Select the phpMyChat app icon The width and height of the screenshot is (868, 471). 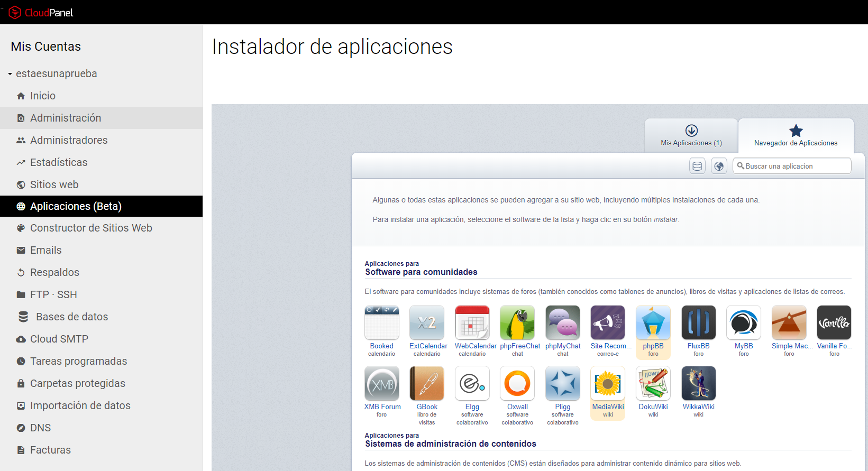pos(563,322)
